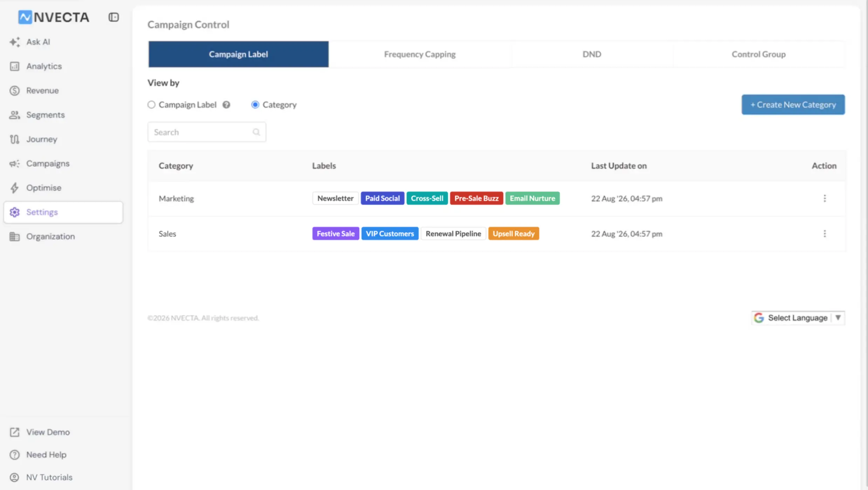
Task: Open action menu for Marketing row
Action: click(825, 198)
